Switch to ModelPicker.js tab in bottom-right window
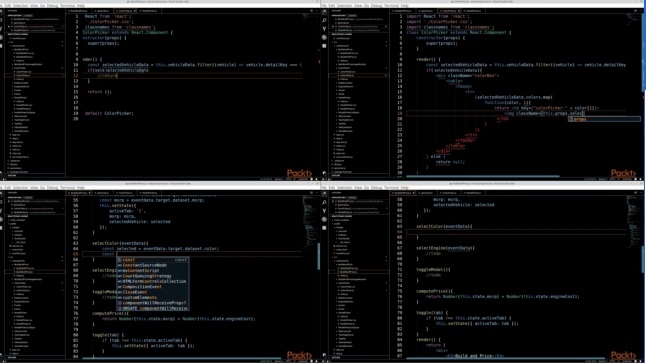 (x=473, y=193)
